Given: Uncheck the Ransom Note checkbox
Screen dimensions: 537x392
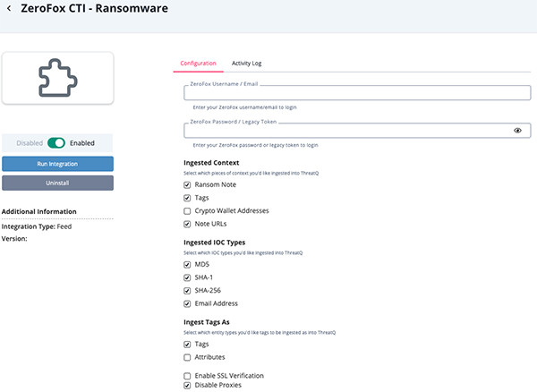Looking at the screenshot, I should 187,185.
